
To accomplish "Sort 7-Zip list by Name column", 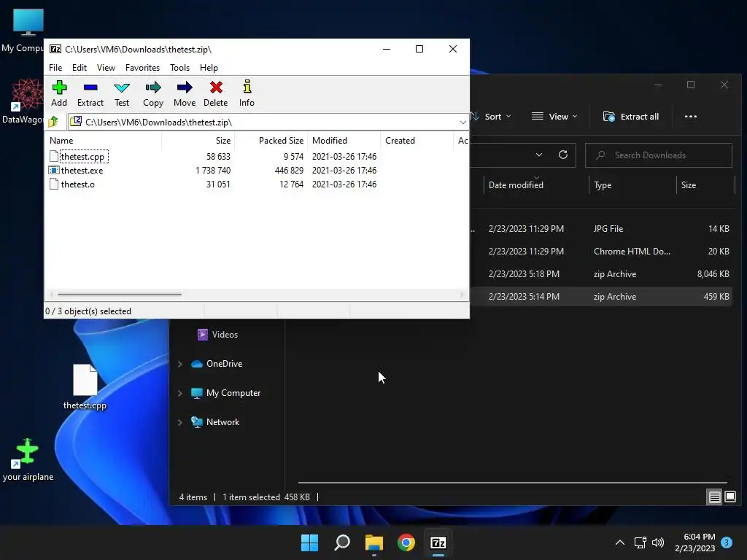I will coord(103,141).
